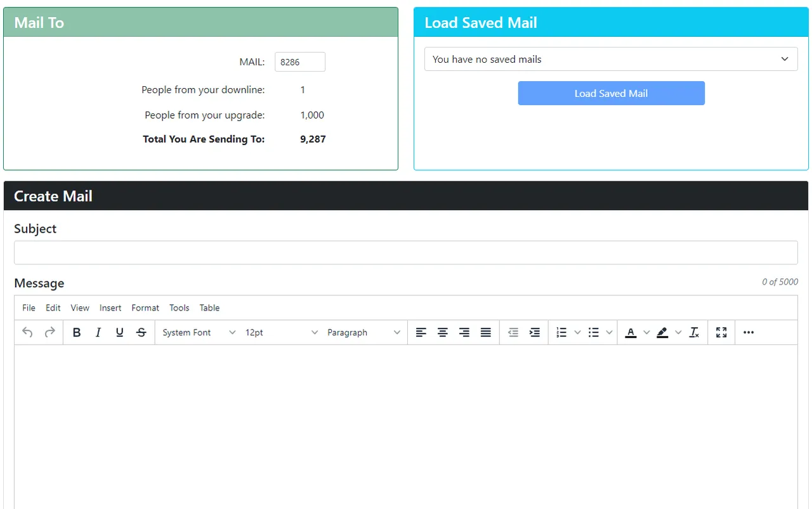
Task: Apply background highlight color
Action: 662,332
